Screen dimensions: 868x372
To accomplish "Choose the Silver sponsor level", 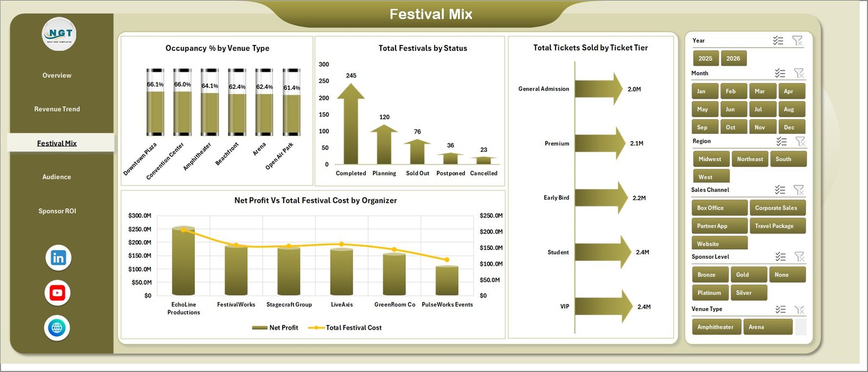I will 749,292.
